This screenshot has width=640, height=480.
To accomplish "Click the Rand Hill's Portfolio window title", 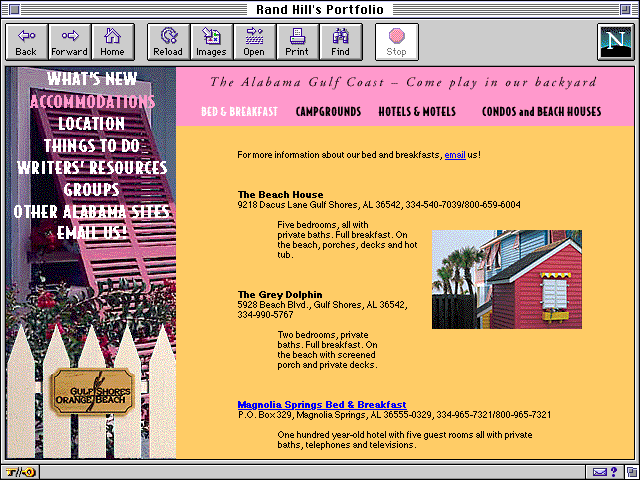I will (320, 9).
